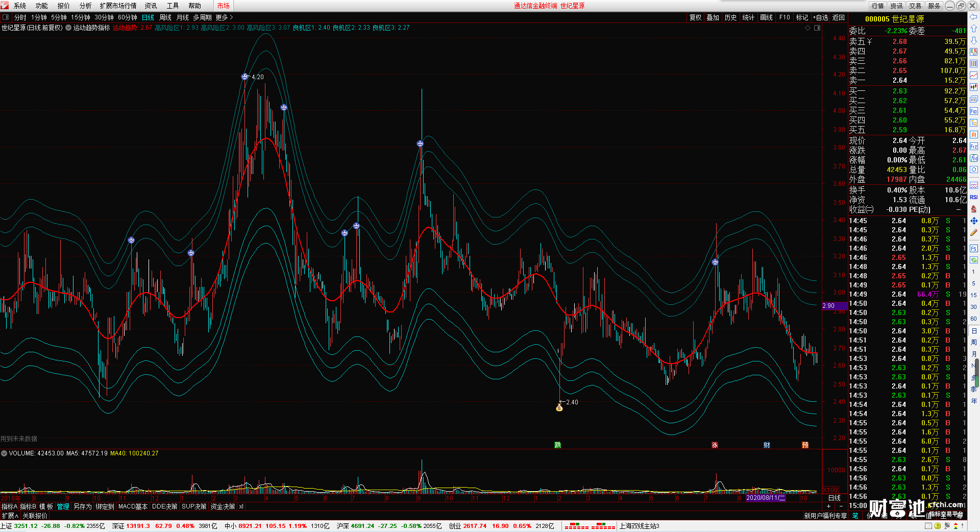Open the 功能 menu
Viewport: 980px width, 532px height.
(x=42, y=6)
